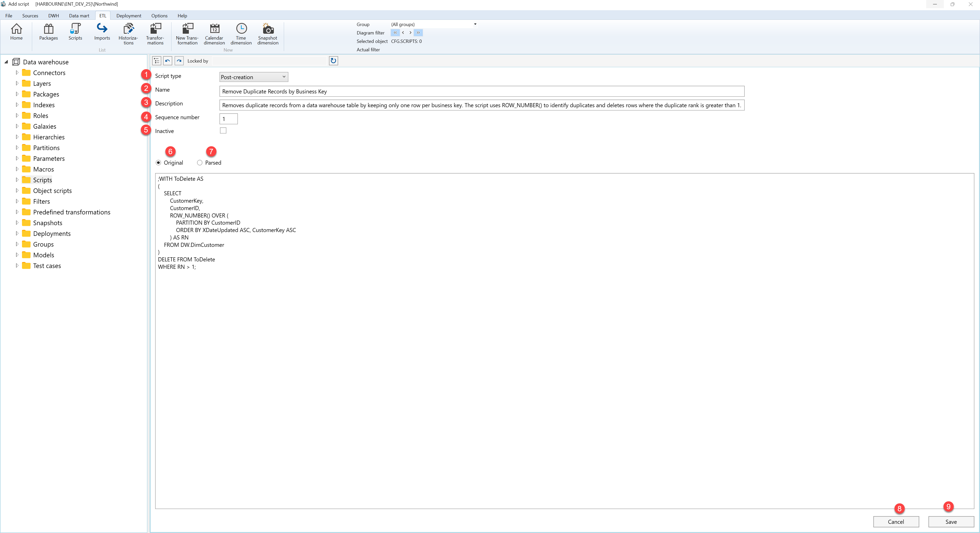Click the Locked by text field

point(269,61)
